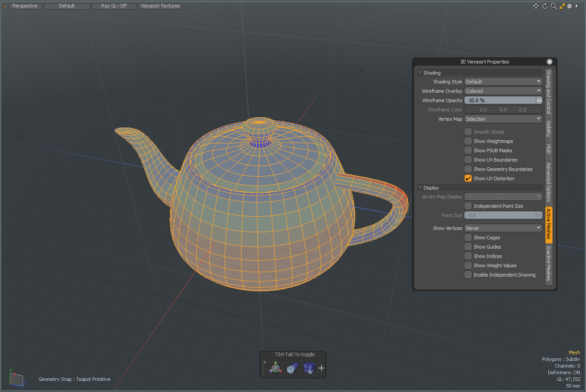Viewport: 586px width, 392px height.
Task: Toggle the Ray GL: Off button
Action: (114, 6)
